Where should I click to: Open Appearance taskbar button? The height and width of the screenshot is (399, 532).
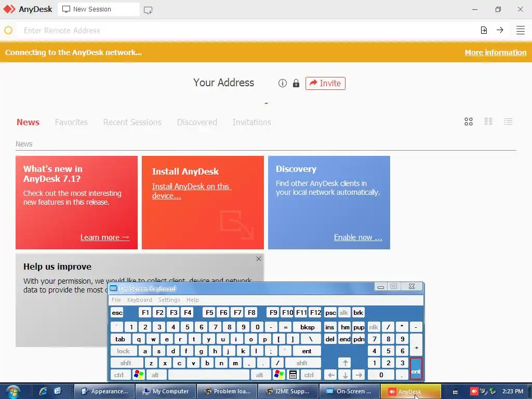(104, 391)
